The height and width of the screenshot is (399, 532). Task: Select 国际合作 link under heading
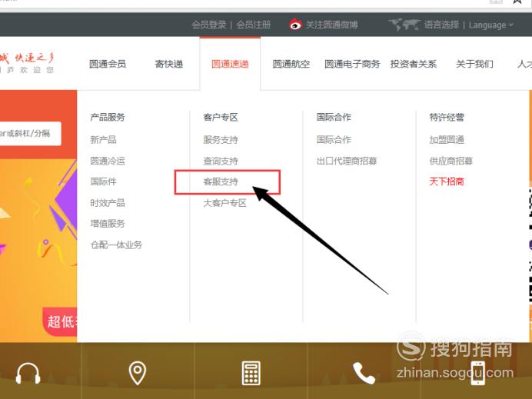tap(334, 140)
